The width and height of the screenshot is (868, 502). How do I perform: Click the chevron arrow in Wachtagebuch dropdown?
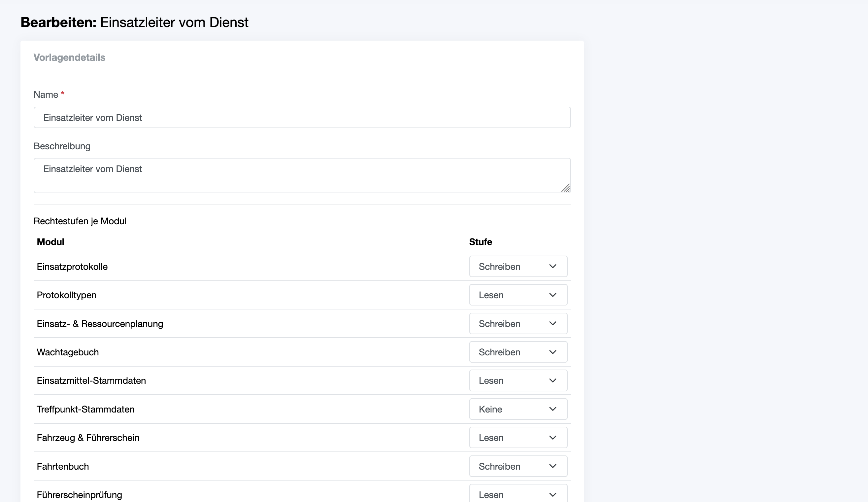pos(552,352)
